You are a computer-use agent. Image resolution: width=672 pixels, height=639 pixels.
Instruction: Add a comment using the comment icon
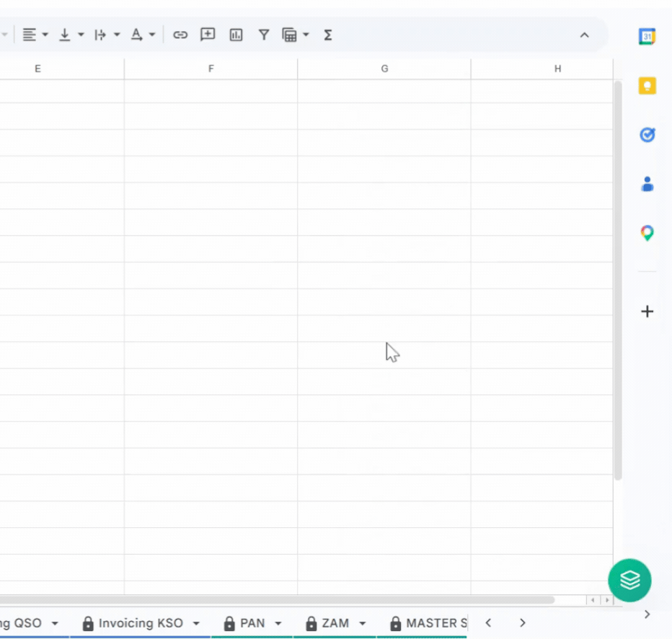pos(208,35)
